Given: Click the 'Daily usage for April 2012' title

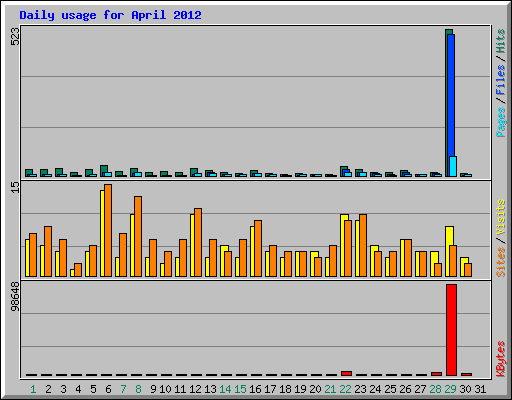Looking at the screenshot, I should tap(110, 15).
